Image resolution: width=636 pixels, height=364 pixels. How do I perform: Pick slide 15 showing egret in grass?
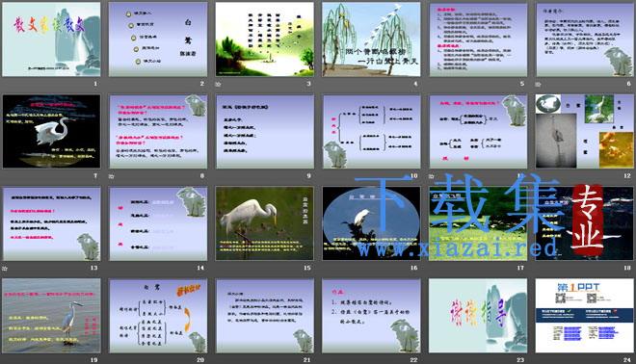click(x=264, y=223)
